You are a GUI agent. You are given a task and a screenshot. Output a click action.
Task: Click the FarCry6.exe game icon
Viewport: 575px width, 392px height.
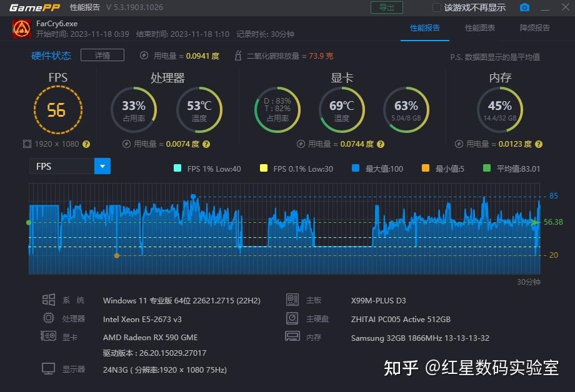(x=22, y=29)
